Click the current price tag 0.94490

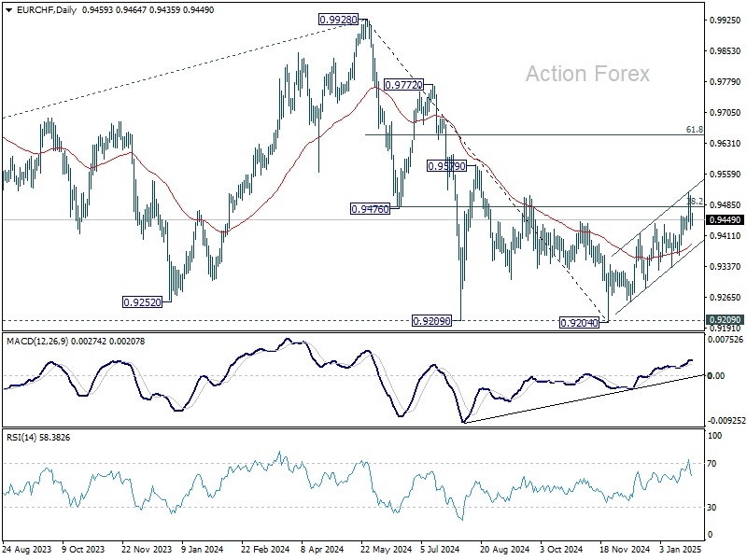(x=725, y=220)
